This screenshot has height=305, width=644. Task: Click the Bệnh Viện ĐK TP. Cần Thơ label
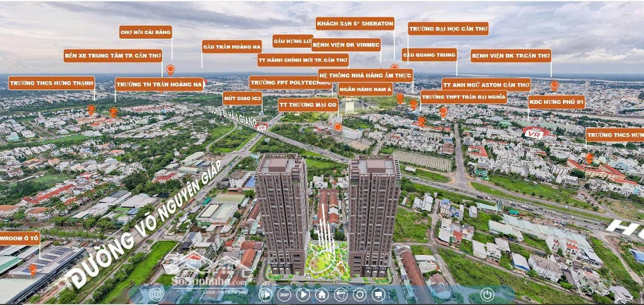point(510,56)
